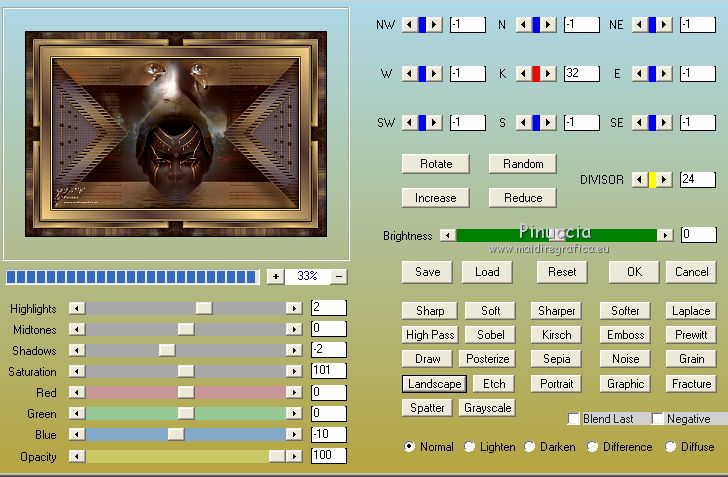This screenshot has width=728, height=477.
Task: Click left arrow of Brightness slider
Action: (447, 235)
